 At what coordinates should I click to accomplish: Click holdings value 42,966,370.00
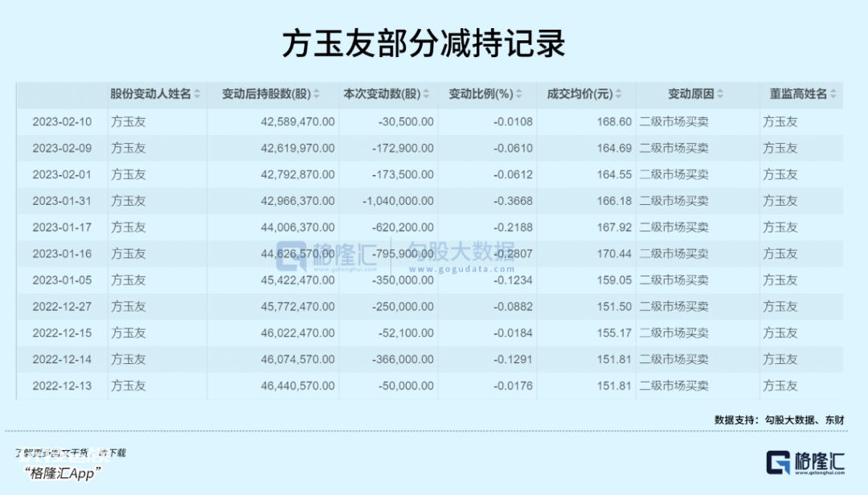298,201
